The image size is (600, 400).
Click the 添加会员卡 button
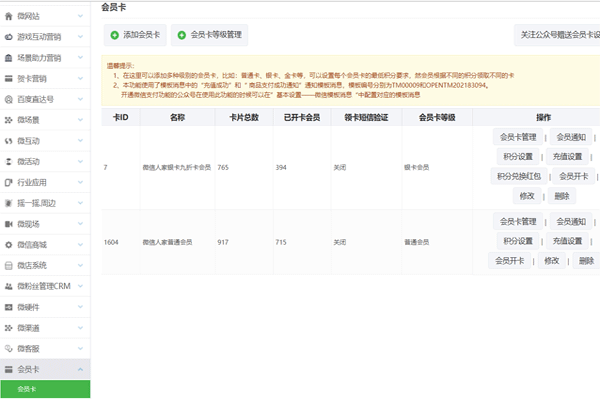135,35
